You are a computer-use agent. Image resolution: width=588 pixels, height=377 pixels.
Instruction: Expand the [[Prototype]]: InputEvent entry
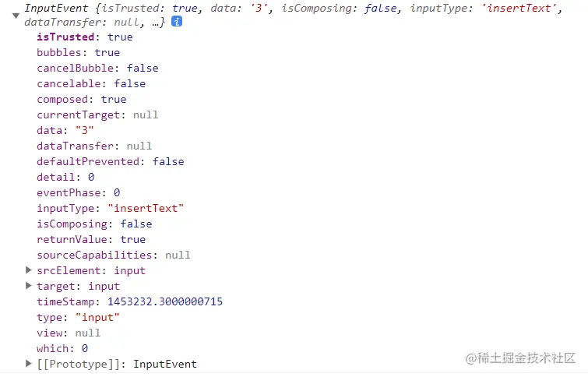click(x=28, y=364)
